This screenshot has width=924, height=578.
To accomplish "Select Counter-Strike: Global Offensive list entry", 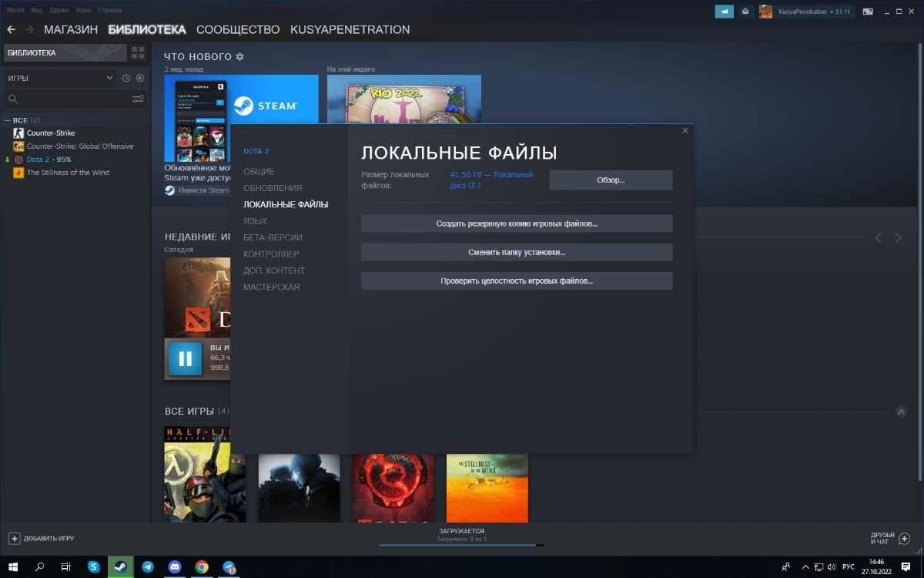I will [x=80, y=146].
